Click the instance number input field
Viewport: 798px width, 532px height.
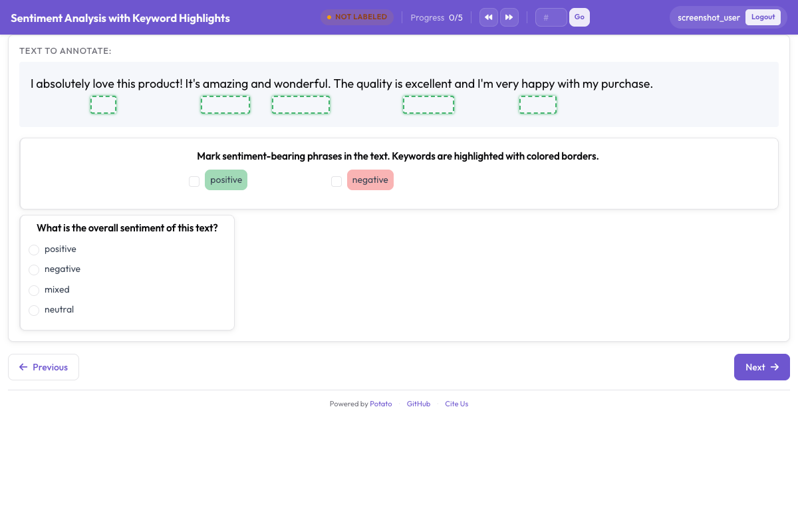pyautogui.click(x=551, y=17)
